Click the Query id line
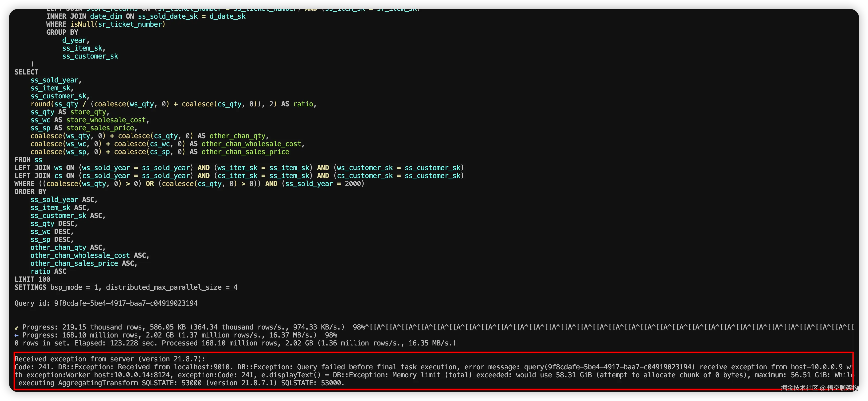This screenshot has height=401, width=868. (x=106, y=303)
